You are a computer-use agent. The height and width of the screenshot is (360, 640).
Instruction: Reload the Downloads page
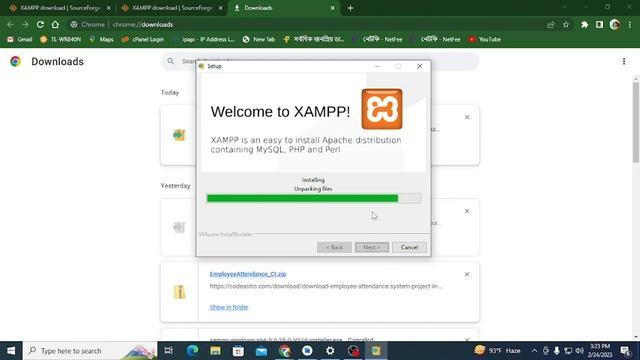(40, 24)
